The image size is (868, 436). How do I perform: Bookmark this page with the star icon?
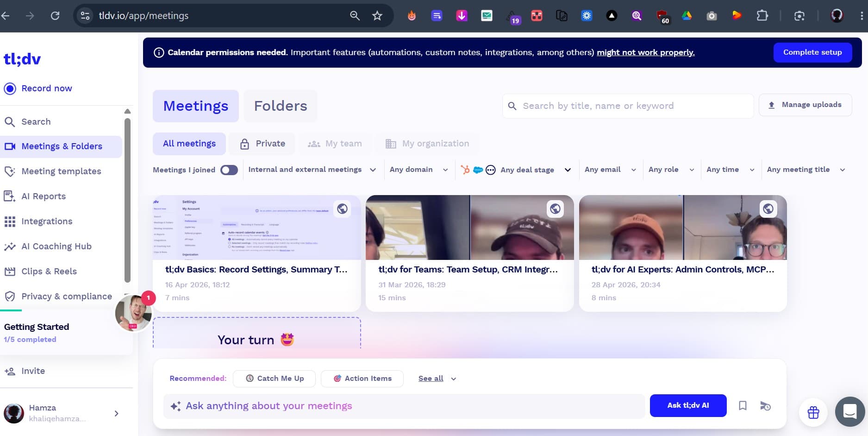[x=377, y=16]
